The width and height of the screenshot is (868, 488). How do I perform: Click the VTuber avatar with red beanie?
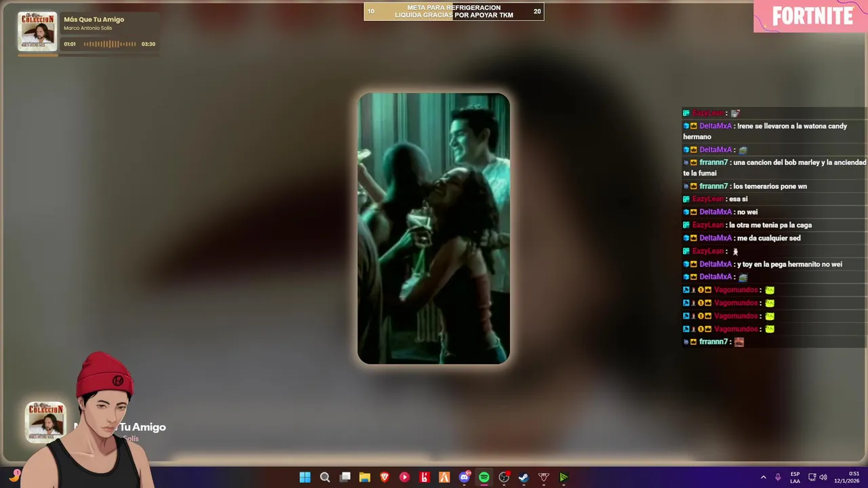98,420
